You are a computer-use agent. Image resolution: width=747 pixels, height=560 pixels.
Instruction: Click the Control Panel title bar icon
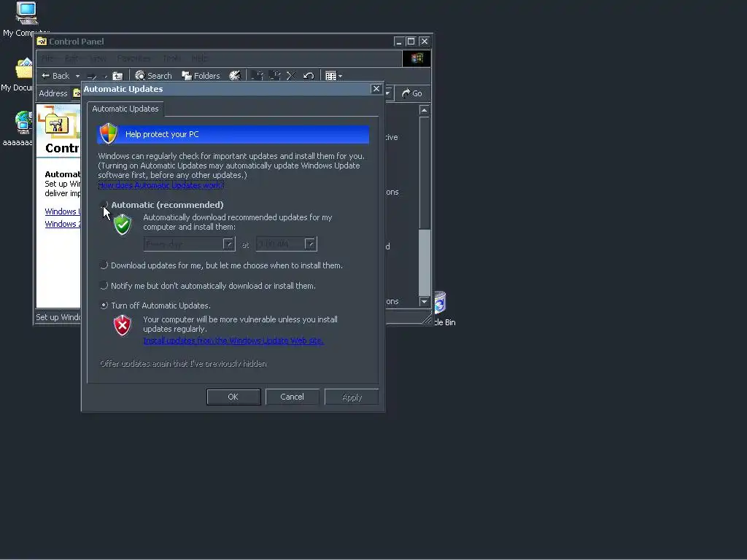pyautogui.click(x=42, y=42)
